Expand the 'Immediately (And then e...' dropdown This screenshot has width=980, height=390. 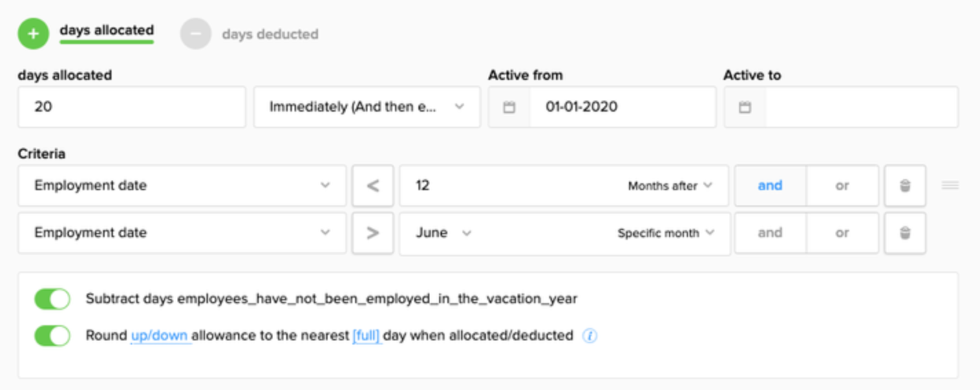(x=367, y=107)
